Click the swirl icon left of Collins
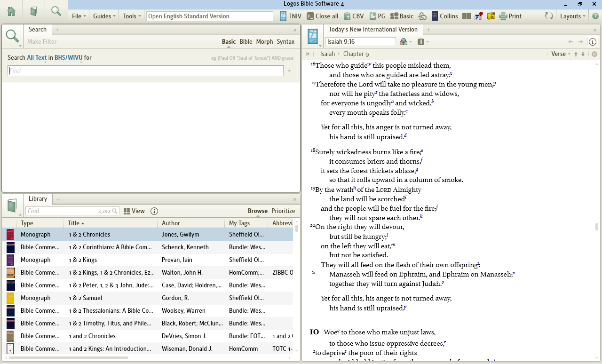This screenshot has width=602, height=364. click(x=422, y=16)
